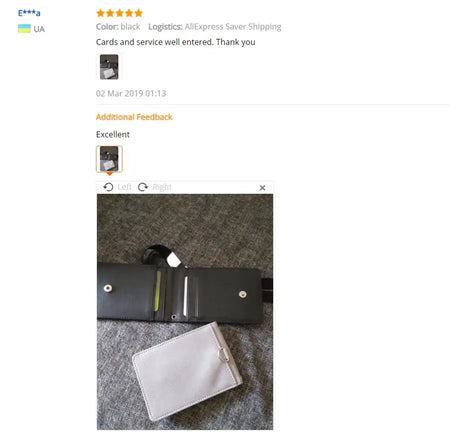Screen dimensions: 450x432
Task: Click the review date 02 Mar 2019
Action: (x=131, y=93)
